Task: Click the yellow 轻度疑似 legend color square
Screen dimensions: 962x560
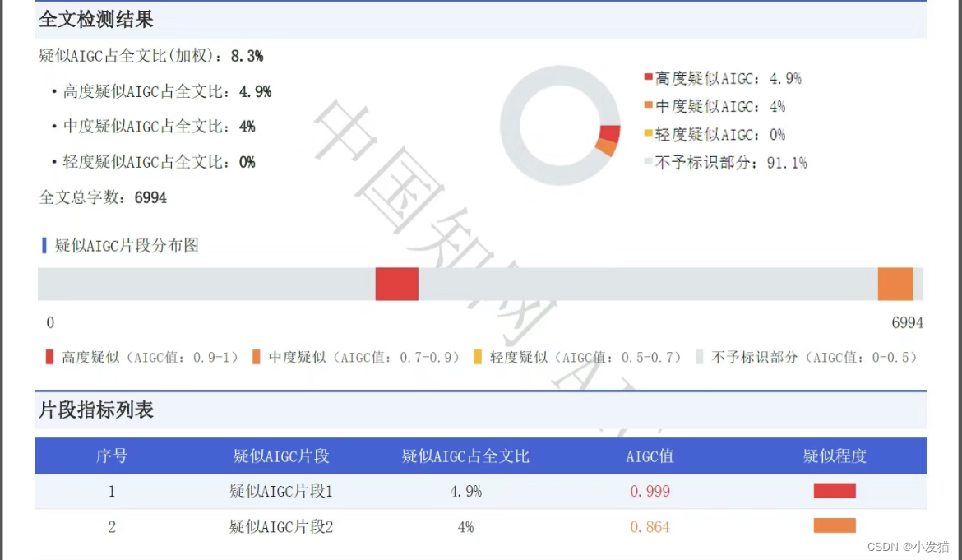Action: tap(478, 357)
